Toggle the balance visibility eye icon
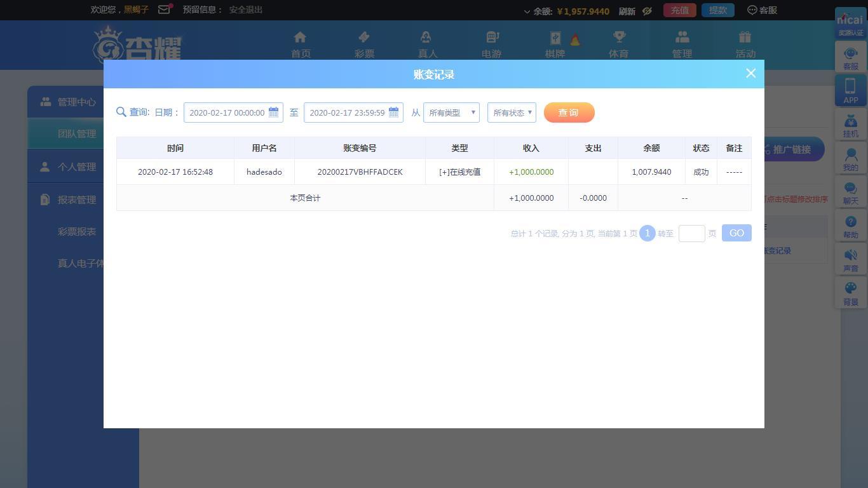This screenshot has height=488, width=868. click(647, 11)
